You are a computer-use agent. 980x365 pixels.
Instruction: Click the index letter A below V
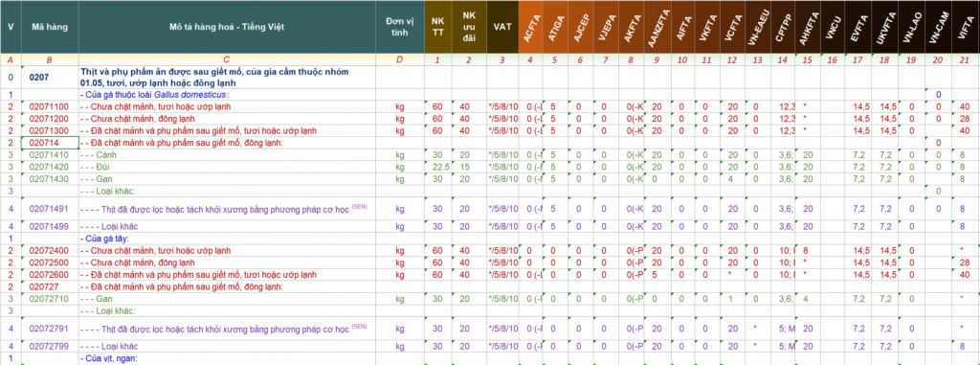click(x=11, y=59)
